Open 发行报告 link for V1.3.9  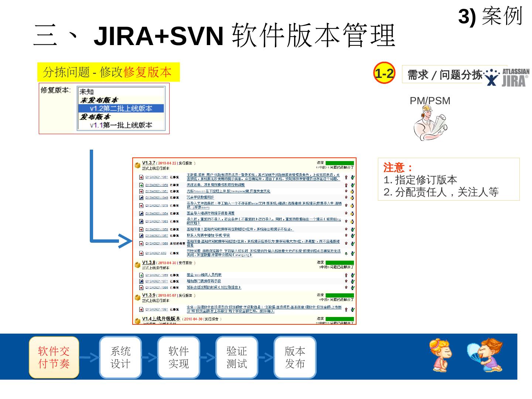185,296
